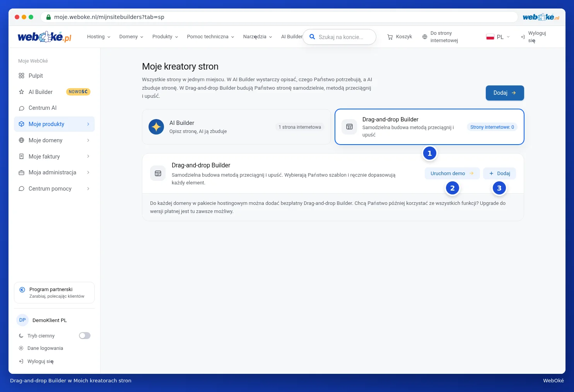
Task: Open the PL language selector
Action: pyautogui.click(x=498, y=37)
